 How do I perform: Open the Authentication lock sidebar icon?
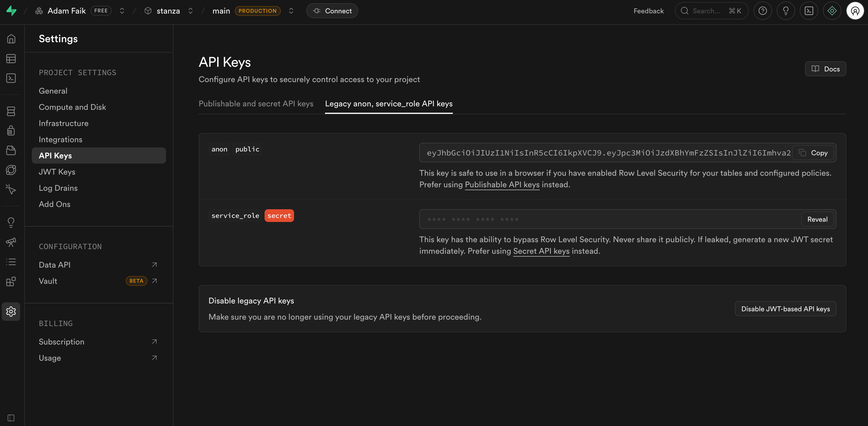click(11, 130)
